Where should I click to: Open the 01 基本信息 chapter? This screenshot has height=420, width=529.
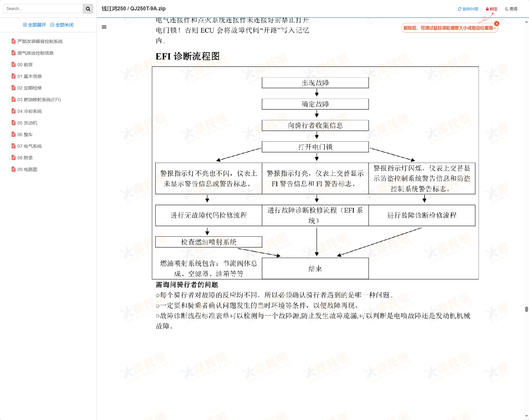coord(29,76)
